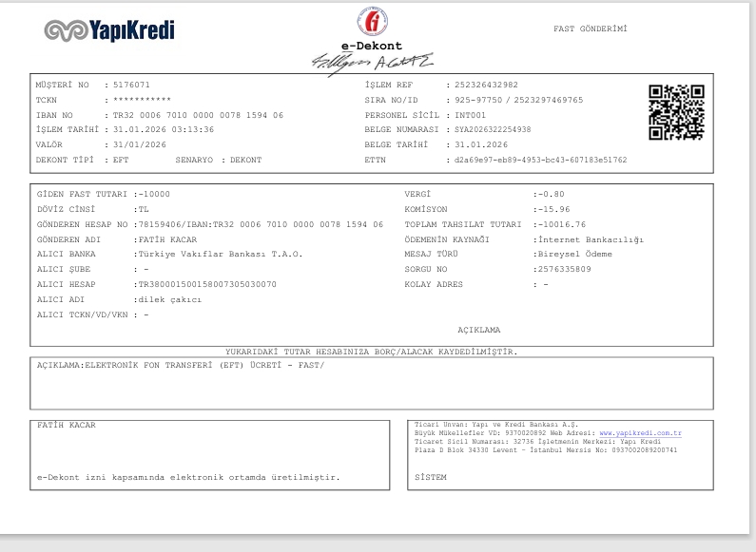Open the www.yapikredi.com.tr link
The image size is (756, 552).
(640, 433)
